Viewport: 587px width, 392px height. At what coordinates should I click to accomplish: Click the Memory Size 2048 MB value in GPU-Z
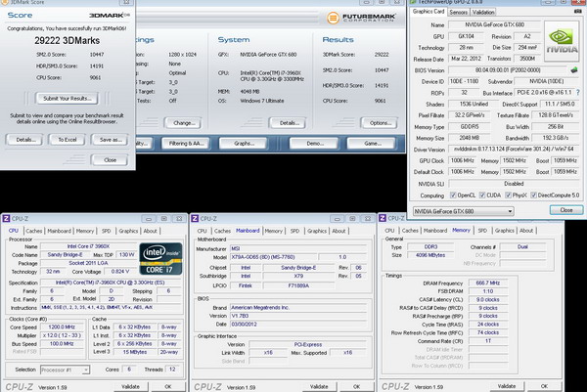469,138
